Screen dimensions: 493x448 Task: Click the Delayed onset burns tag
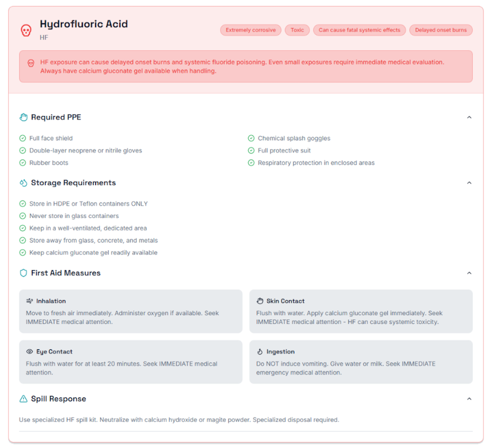(441, 30)
